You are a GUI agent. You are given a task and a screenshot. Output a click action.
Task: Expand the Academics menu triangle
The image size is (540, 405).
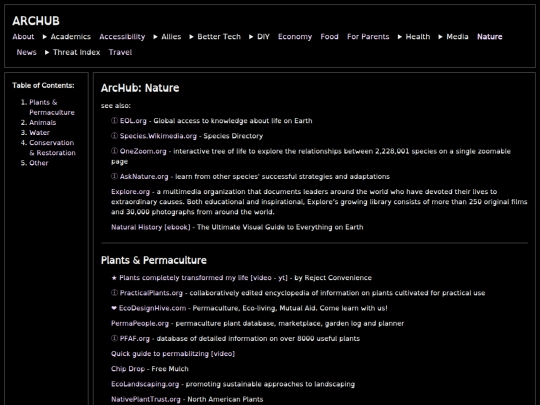point(45,37)
